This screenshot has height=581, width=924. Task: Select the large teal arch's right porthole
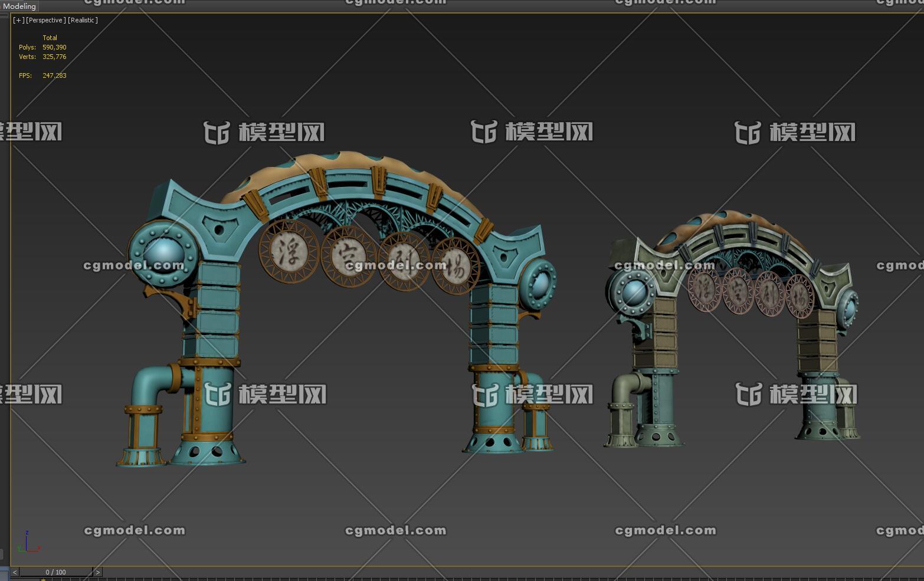(538, 282)
